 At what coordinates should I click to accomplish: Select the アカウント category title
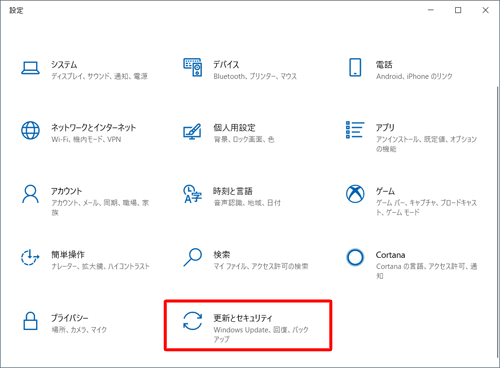click(66, 191)
